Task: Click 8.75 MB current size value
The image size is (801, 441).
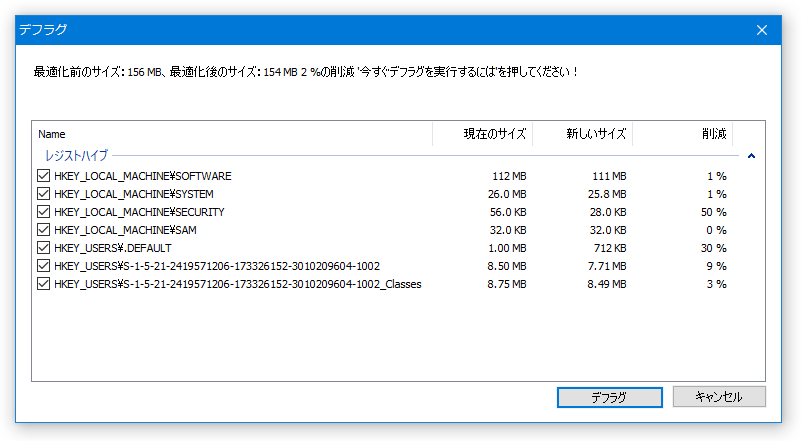Action: click(507, 284)
